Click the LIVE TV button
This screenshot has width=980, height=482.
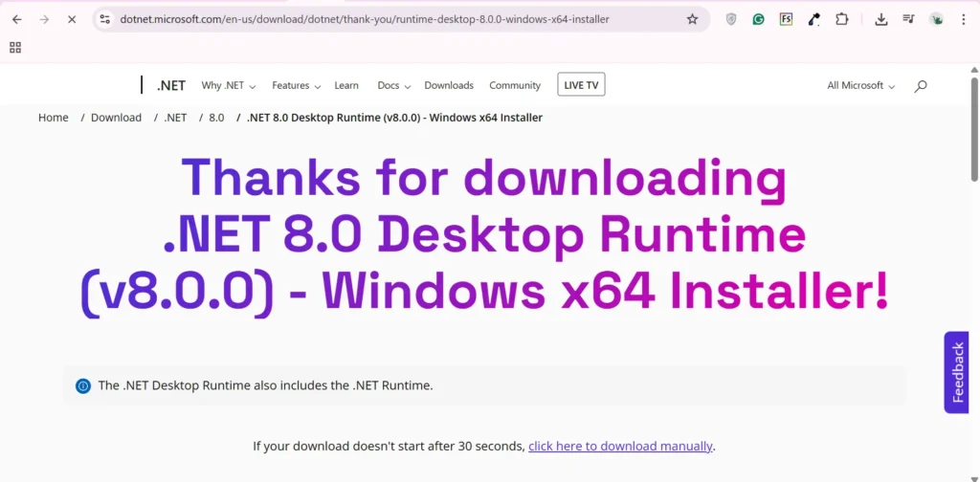coord(581,85)
